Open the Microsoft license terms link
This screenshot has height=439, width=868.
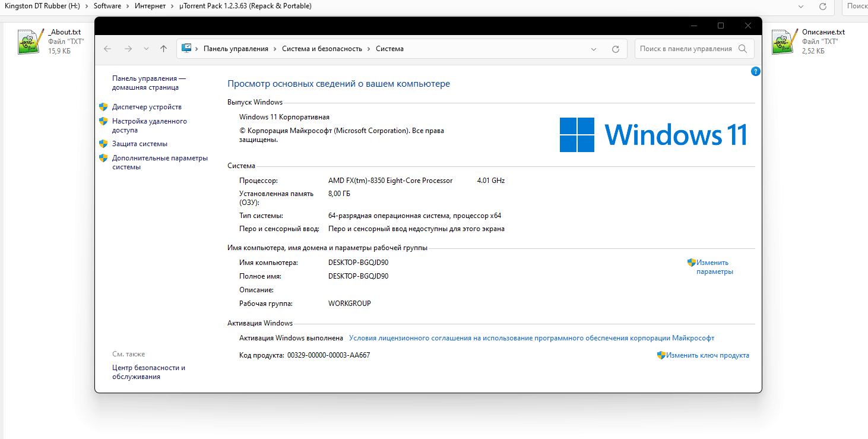[x=531, y=338]
